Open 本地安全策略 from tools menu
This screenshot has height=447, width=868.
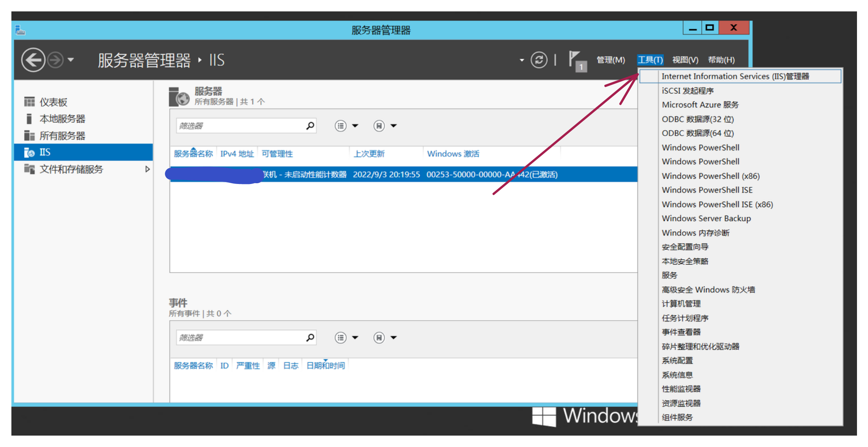(685, 261)
